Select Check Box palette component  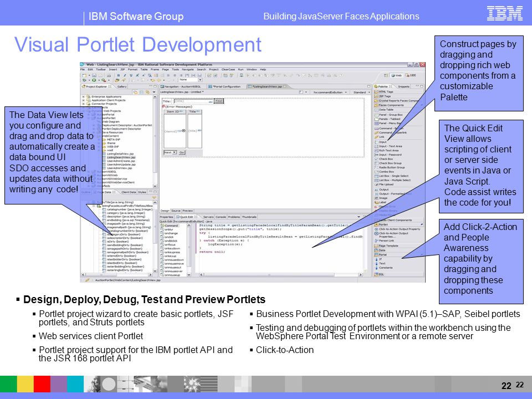[383, 159]
